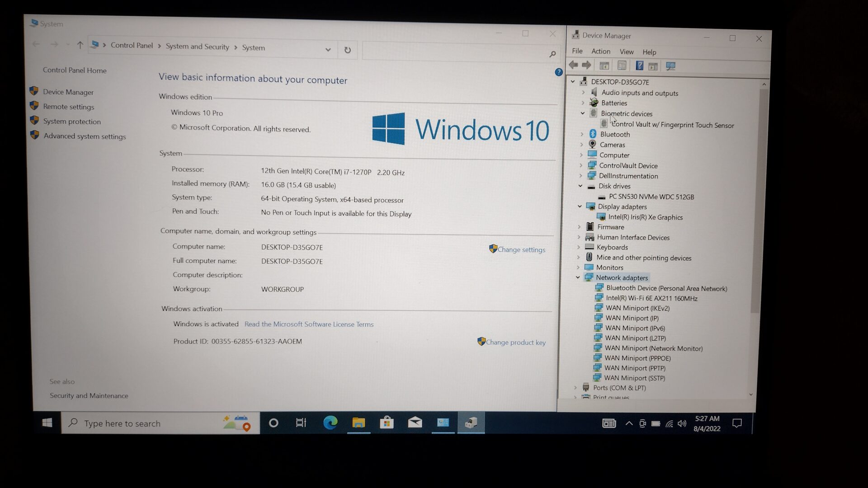Image resolution: width=868 pixels, height=488 pixels.
Task: Click Control Panel search input field
Action: pyautogui.click(x=461, y=52)
